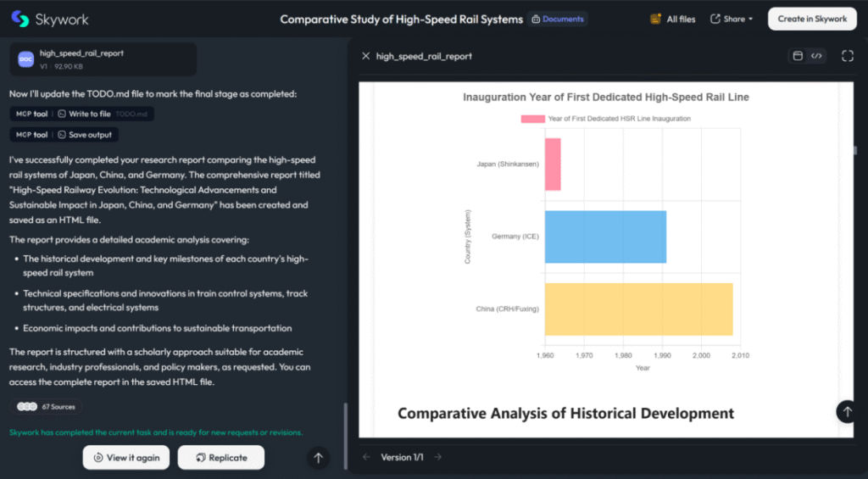868x479 pixels.
Task: Go to previous version arrow
Action: [x=366, y=457]
